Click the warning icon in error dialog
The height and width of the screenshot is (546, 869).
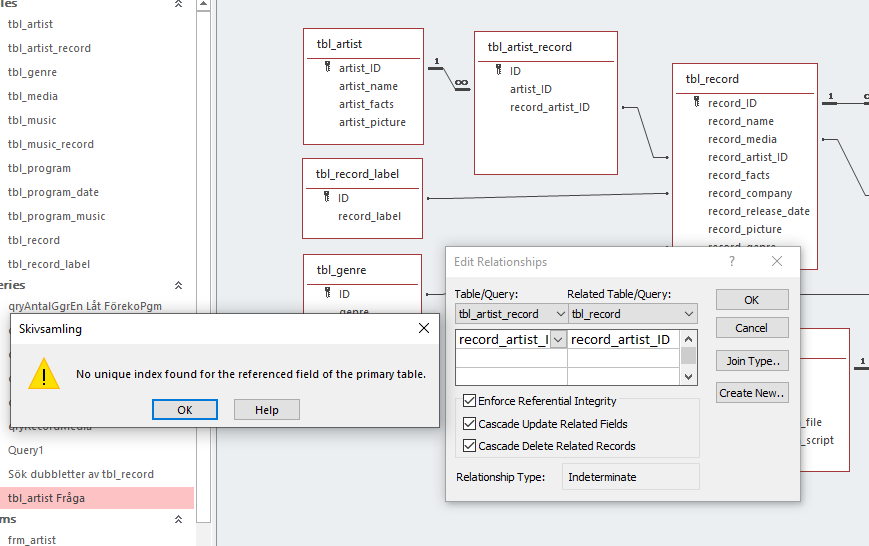tap(43, 374)
